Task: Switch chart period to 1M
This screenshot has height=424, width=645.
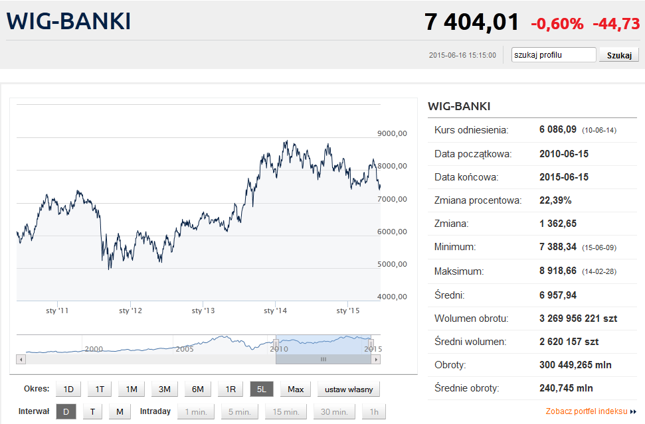Action: [x=132, y=389]
